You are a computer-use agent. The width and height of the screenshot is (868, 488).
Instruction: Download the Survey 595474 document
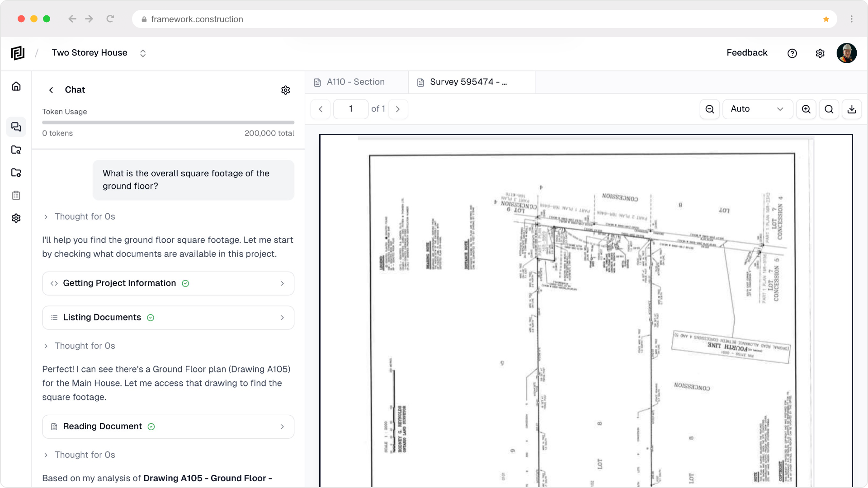pyautogui.click(x=852, y=109)
